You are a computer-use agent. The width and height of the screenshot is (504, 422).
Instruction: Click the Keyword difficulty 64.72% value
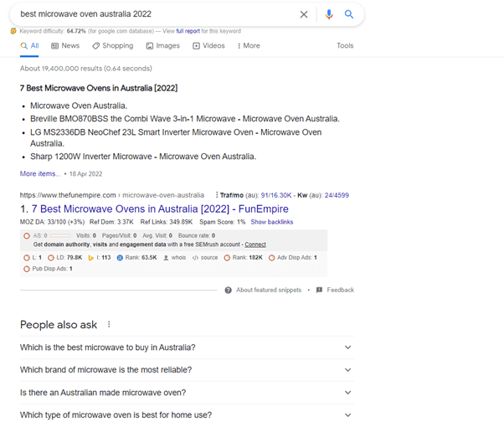click(76, 31)
